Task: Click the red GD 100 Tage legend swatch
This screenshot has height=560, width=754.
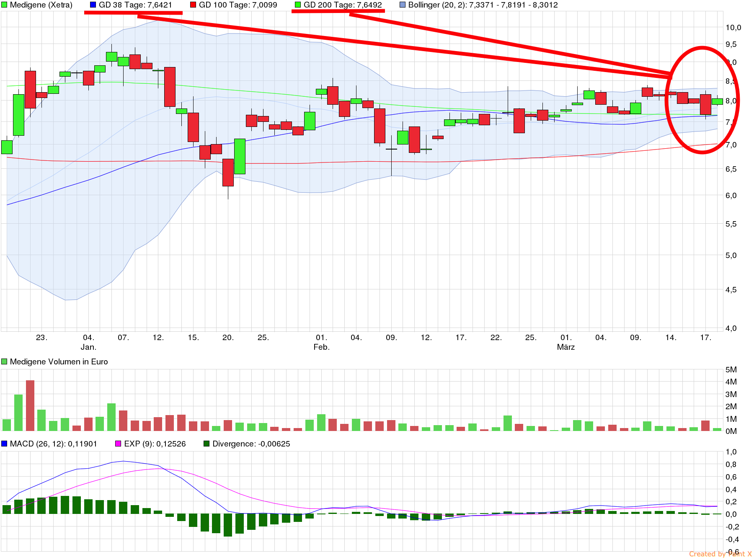Action: click(193, 5)
